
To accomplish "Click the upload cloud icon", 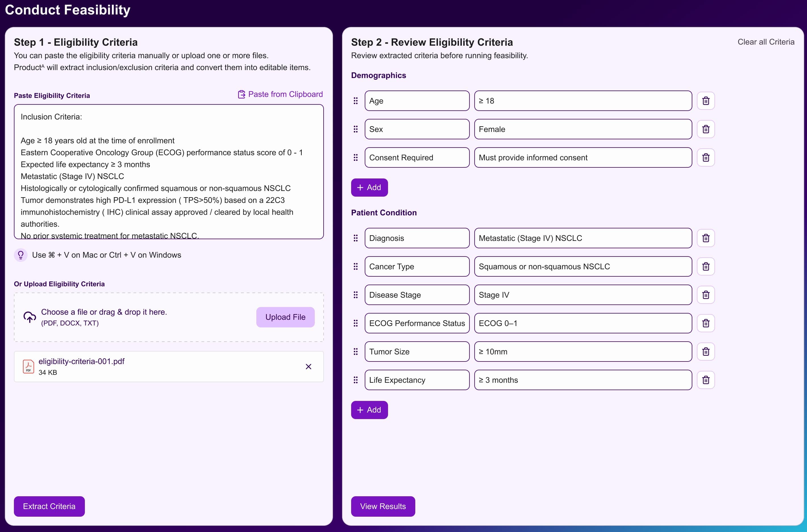I will point(30,317).
